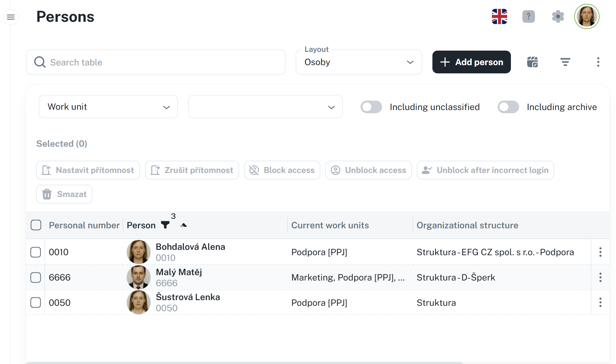Open the toolbar three-dot overflow menu
616x364 pixels.
[x=598, y=62]
